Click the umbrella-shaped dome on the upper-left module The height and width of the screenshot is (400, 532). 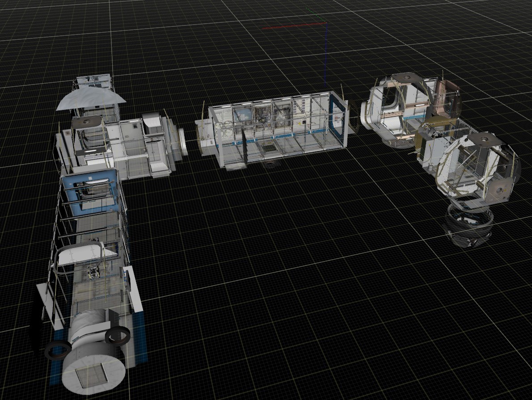click(x=91, y=99)
